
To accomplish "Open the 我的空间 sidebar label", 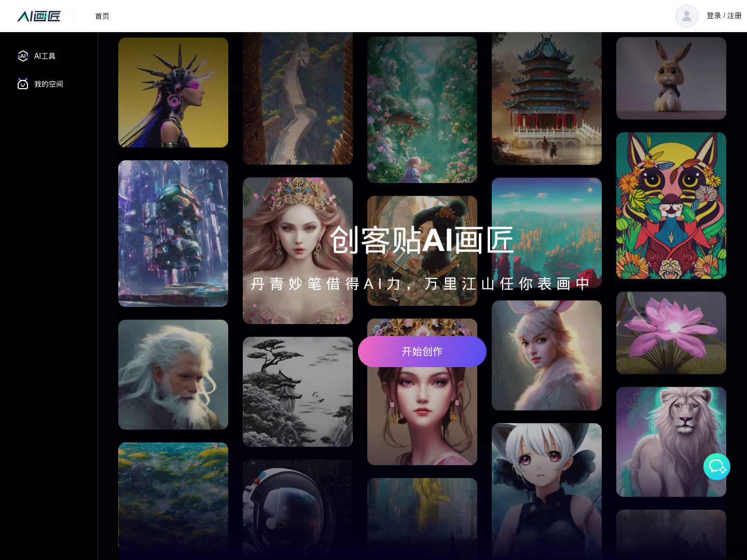I will pyautogui.click(x=49, y=84).
